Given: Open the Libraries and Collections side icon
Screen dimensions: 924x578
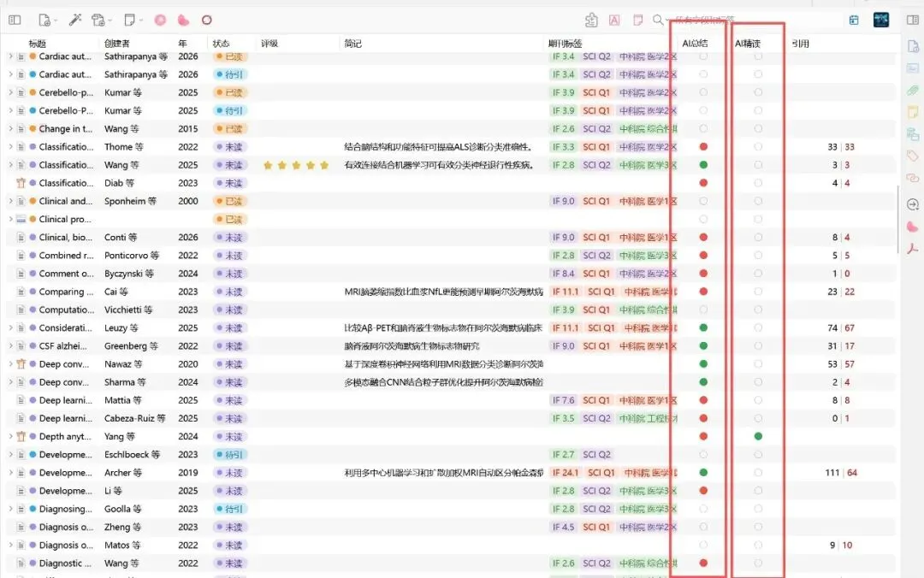Looking at the screenshot, I should coord(913,133).
